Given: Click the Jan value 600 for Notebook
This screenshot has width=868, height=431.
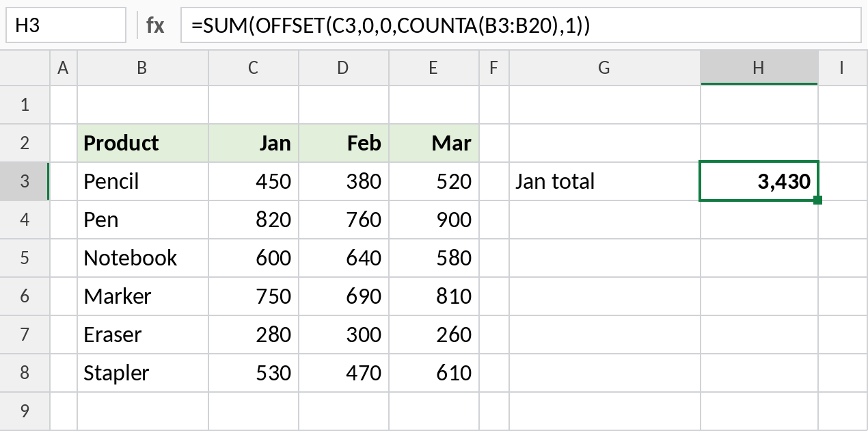Looking at the screenshot, I should [254, 258].
